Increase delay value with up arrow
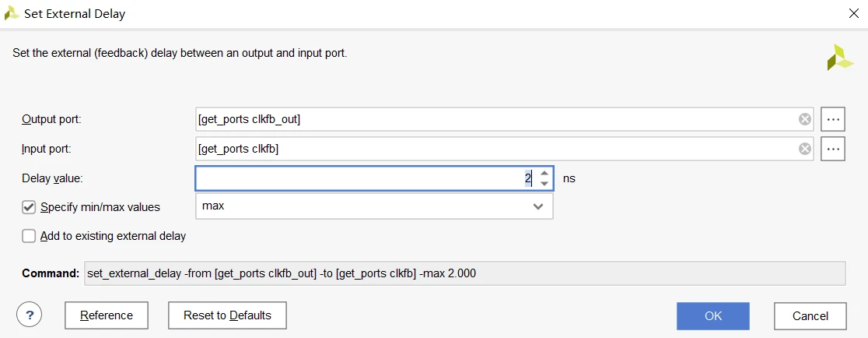The width and height of the screenshot is (868, 338). tap(544, 173)
